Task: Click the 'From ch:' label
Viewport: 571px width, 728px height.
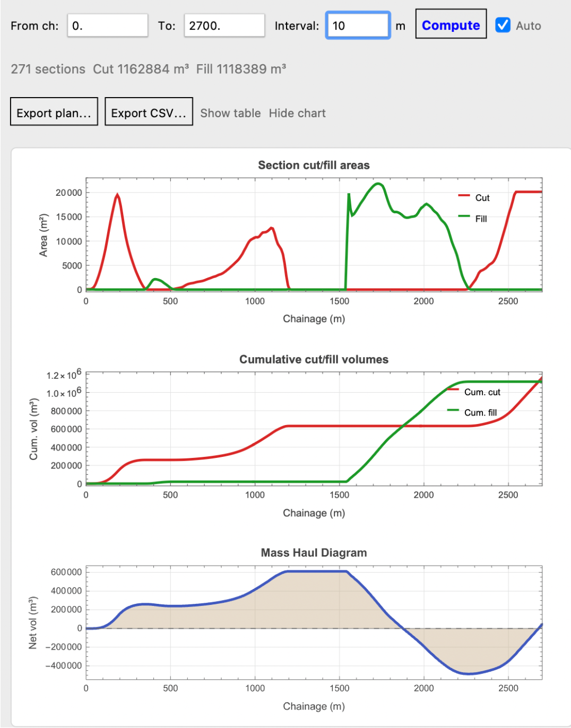Action: pyautogui.click(x=34, y=25)
